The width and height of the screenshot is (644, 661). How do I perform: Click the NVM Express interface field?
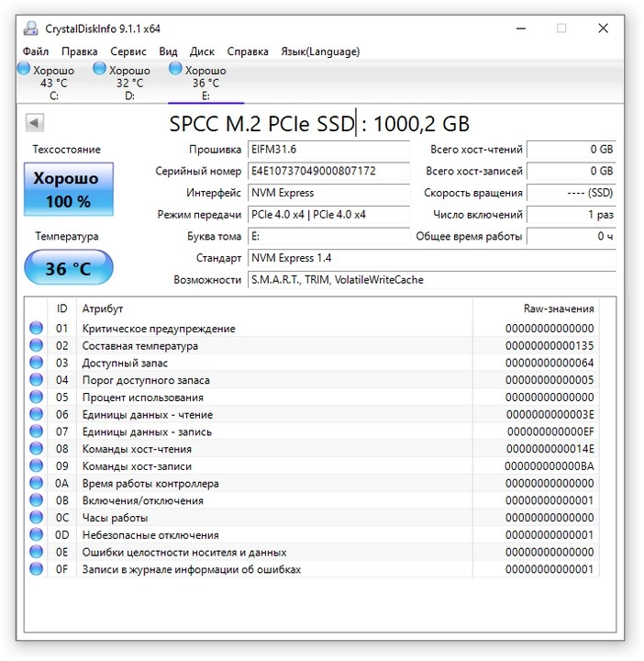(x=328, y=193)
